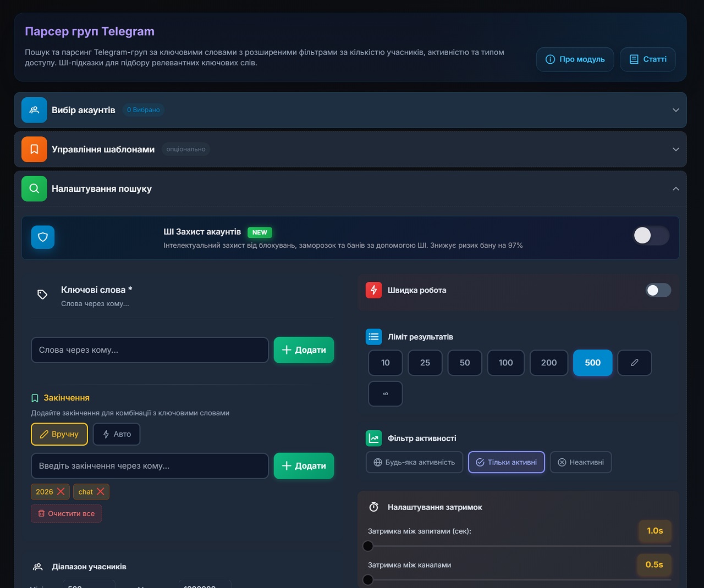This screenshot has height=588, width=704.
Task: Set result limit to 200
Action: coord(549,363)
